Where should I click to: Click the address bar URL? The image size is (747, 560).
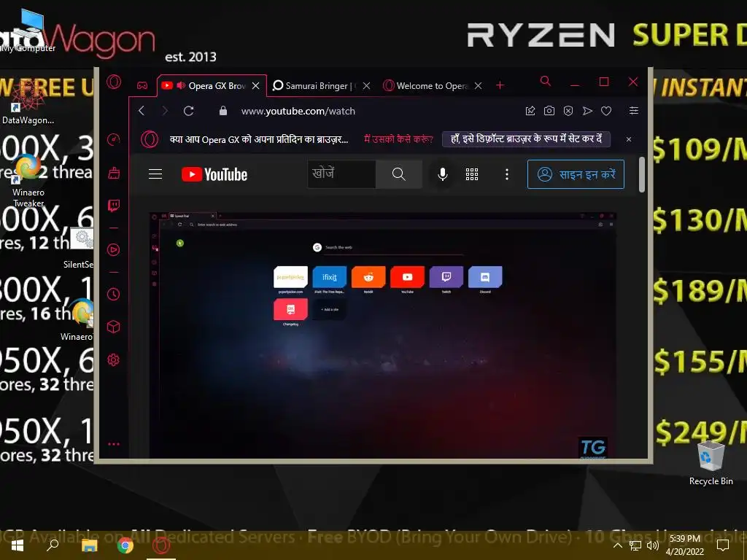point(298,112)
